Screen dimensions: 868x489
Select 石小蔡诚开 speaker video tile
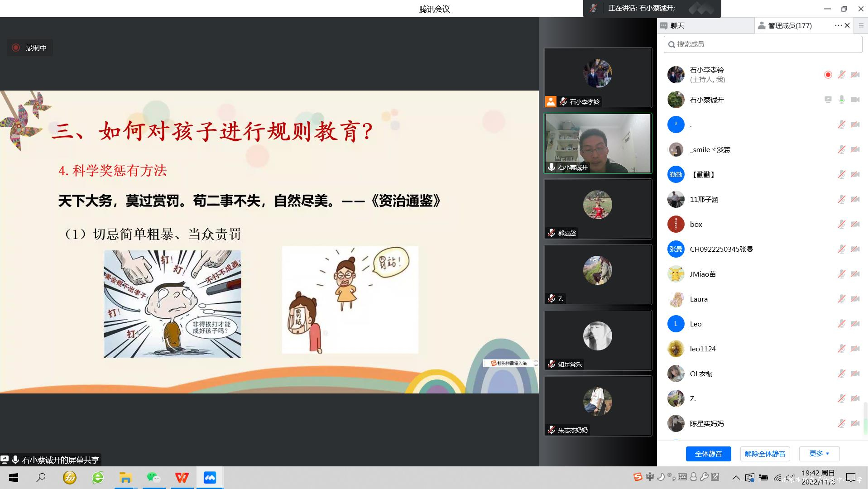pyautogui.click(x=598, y=143)
